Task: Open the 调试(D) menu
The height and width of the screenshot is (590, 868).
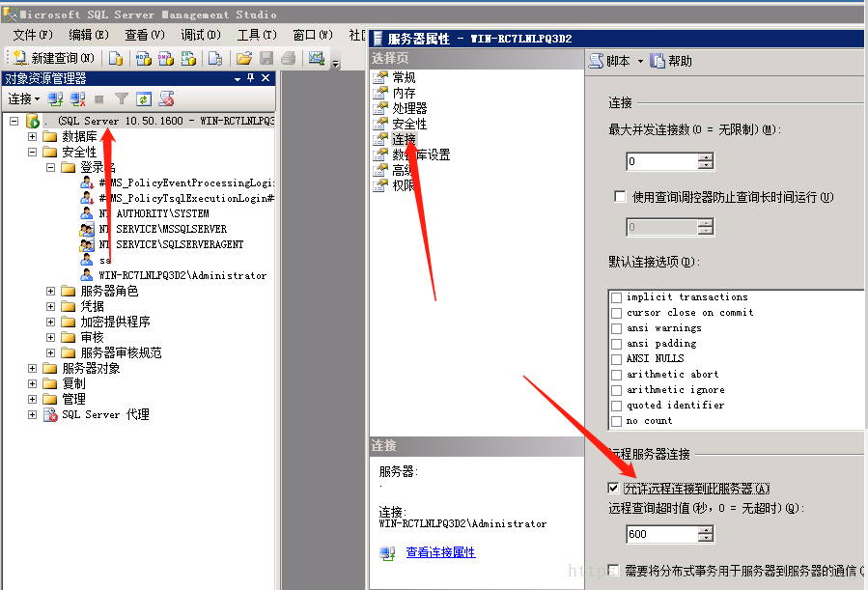Action: pyautogui.click(x=201, y=35)
